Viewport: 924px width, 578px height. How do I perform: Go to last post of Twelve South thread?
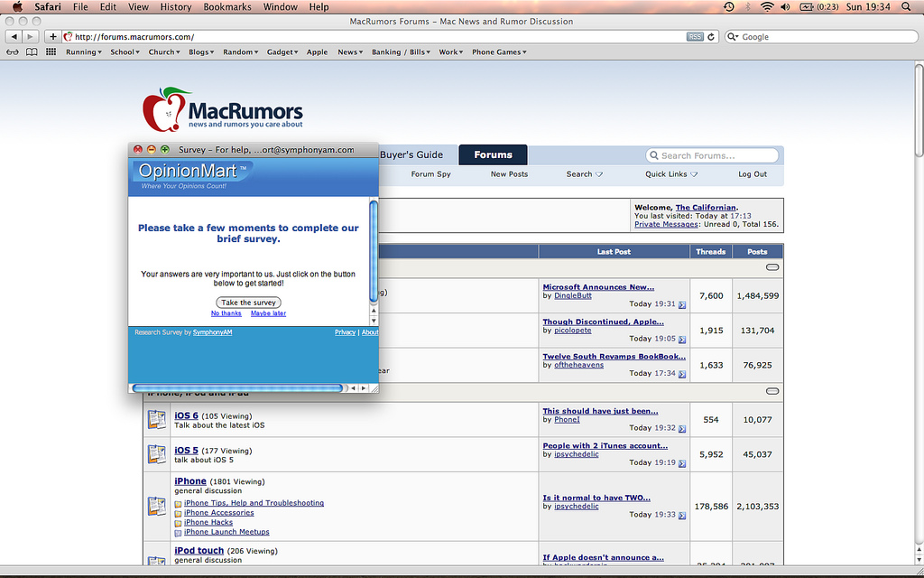point(682,374)
